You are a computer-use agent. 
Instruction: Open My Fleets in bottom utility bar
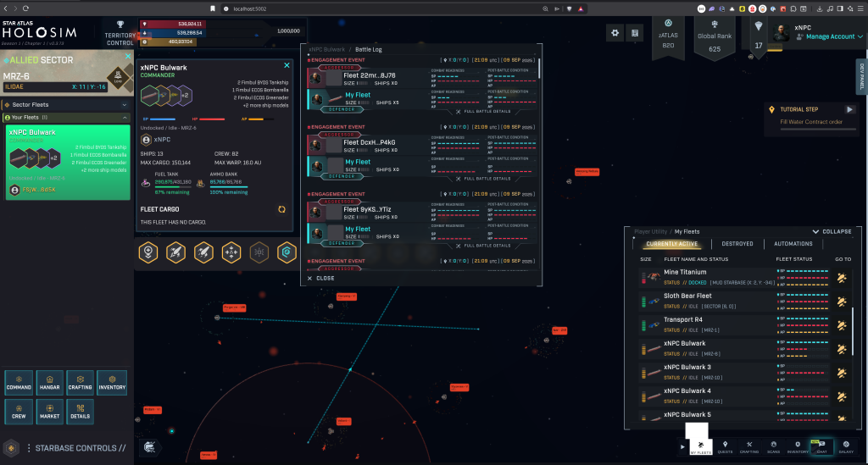[701, 446]
